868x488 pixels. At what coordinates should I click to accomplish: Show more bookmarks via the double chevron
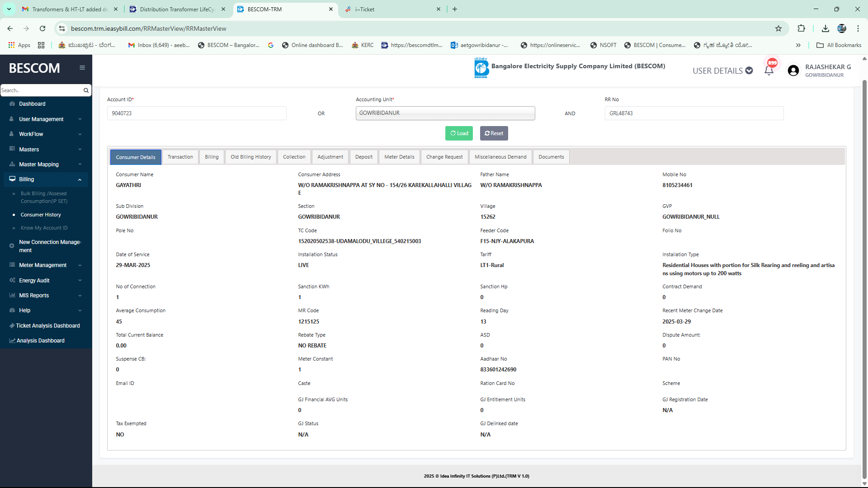pyautogui.click(x=798, y=45)
